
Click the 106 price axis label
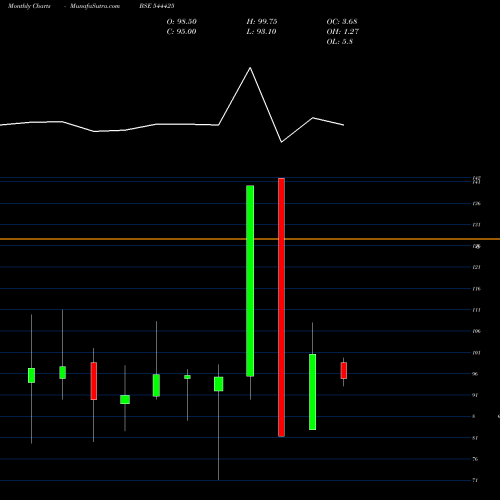click(477, 331)
